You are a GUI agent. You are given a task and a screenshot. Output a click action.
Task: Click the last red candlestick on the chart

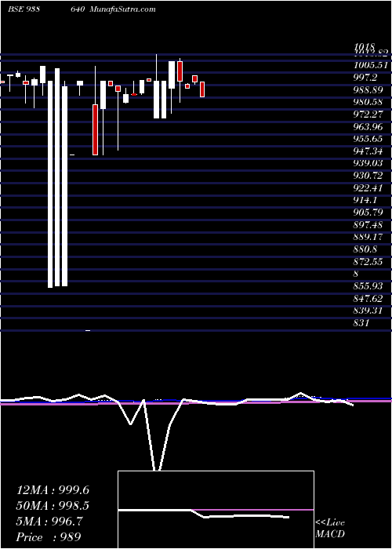pyautogui.click(x=202, y=89)
